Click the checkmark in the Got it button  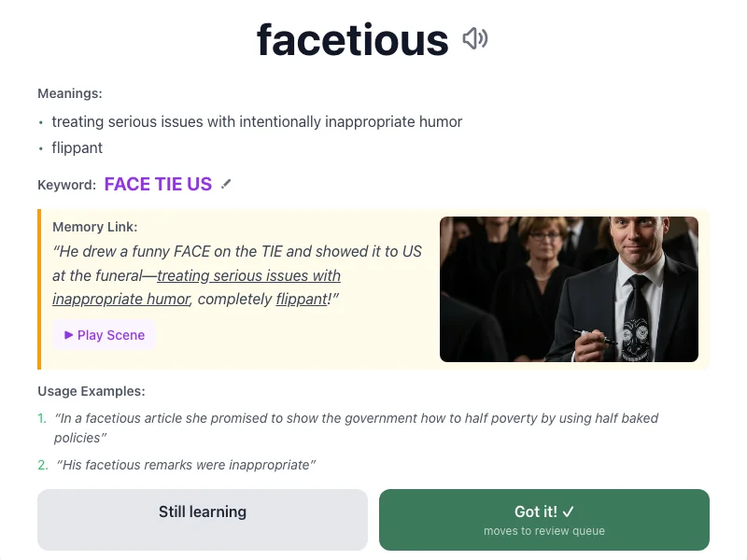[567, 511]
